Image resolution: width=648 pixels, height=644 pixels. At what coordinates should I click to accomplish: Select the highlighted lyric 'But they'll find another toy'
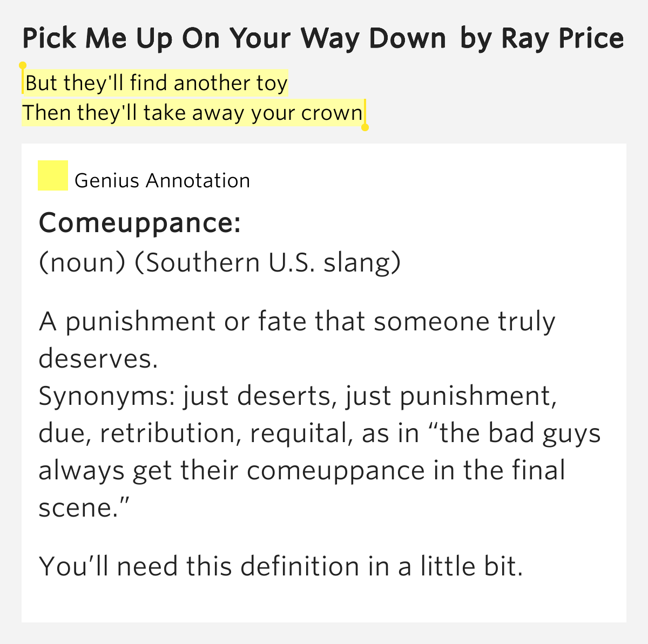click(156, 83)
